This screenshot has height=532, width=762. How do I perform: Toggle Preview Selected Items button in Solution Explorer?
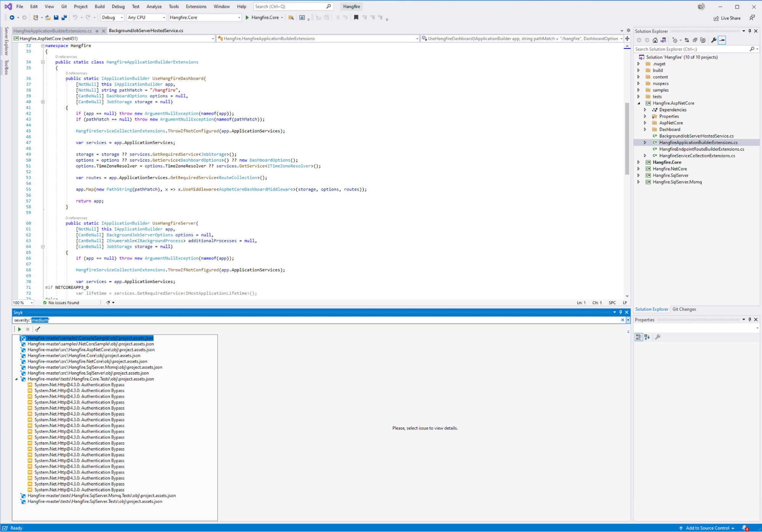[722, 40]
